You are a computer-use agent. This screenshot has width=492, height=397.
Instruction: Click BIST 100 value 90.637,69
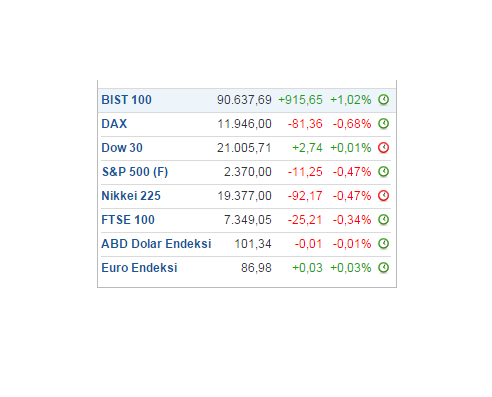[x=244, y=100]
